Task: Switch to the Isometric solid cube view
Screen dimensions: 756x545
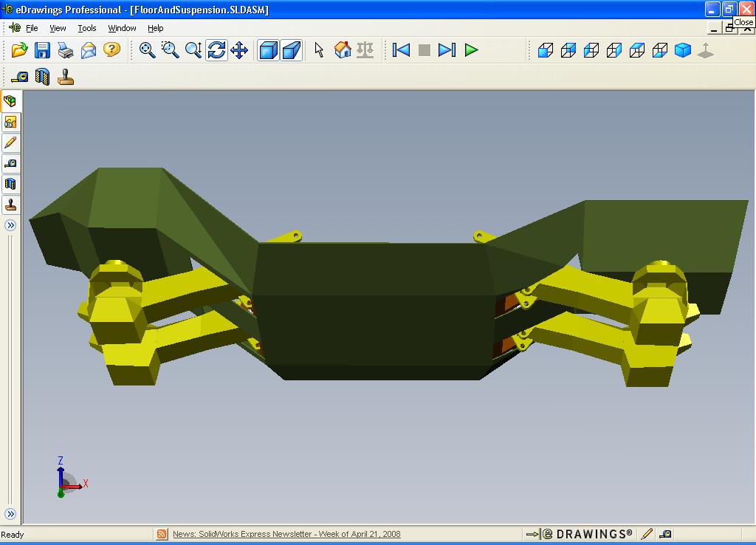Action: tap(683, 50)
